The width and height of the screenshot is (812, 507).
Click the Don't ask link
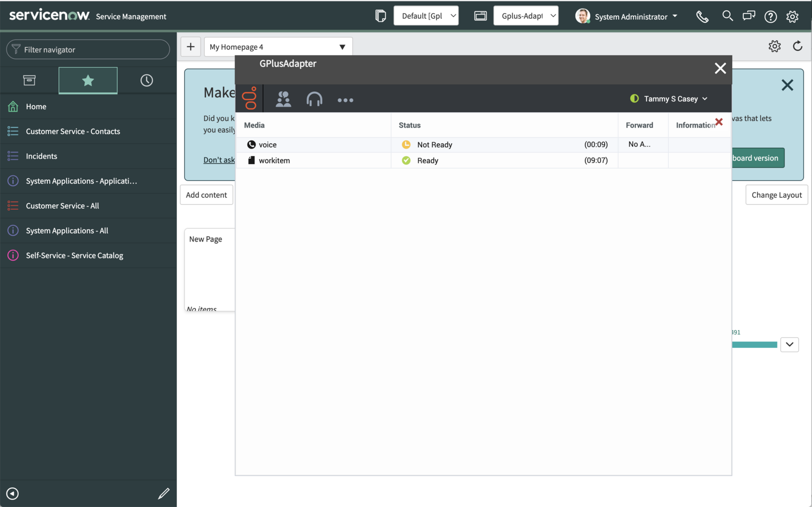click(x=219, y=160)
